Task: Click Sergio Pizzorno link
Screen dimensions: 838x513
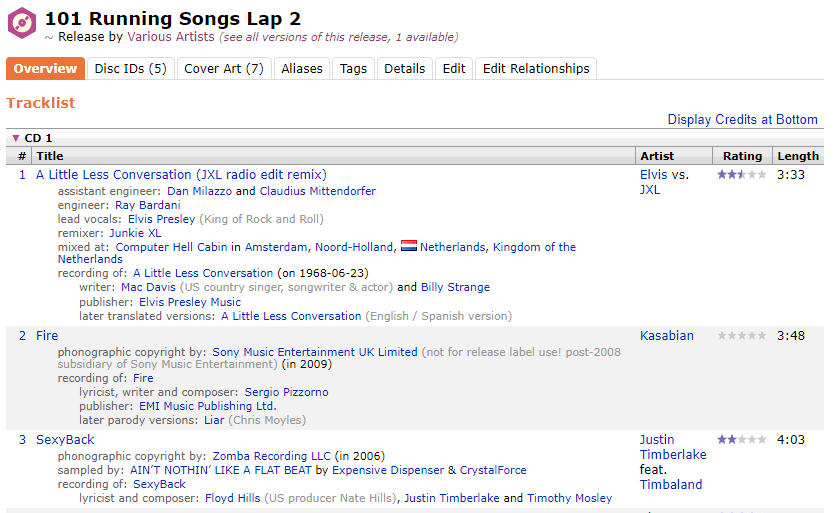Action: tap(286, 392)
